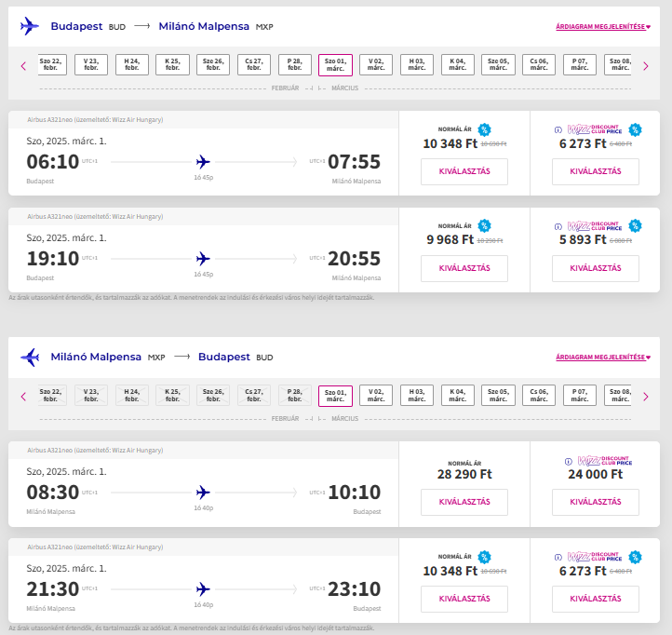The image size is (672, 635).
Task: Click info icon beside Wizz Discount Club on 08:30 flight
Action: tap(570, 461)
